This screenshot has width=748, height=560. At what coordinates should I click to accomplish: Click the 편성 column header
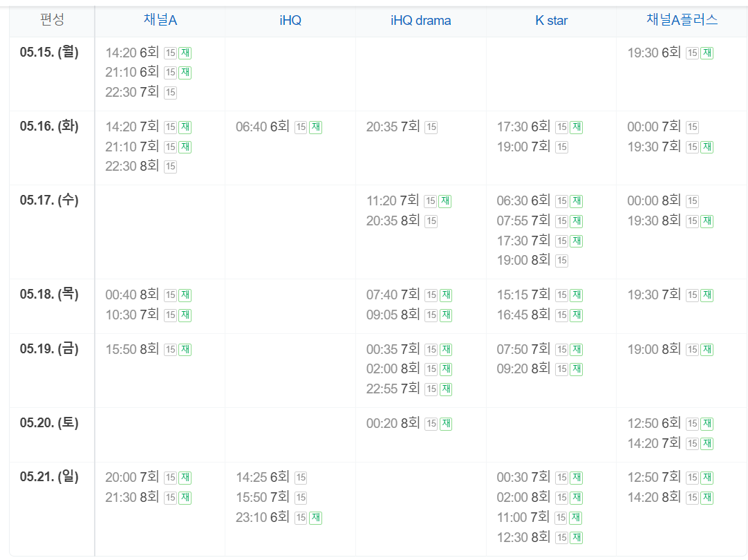pyautogui.click(x=52, y=19)
